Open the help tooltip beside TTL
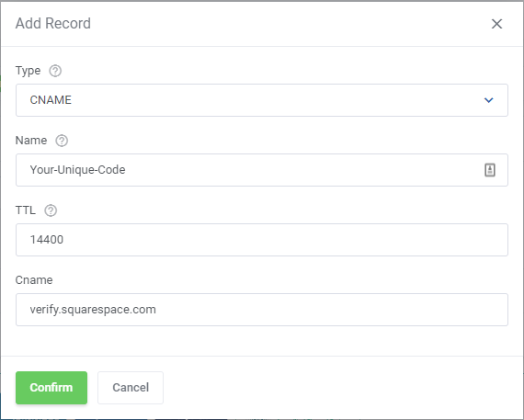Screen dimensions: 524x420 [51, 210]
